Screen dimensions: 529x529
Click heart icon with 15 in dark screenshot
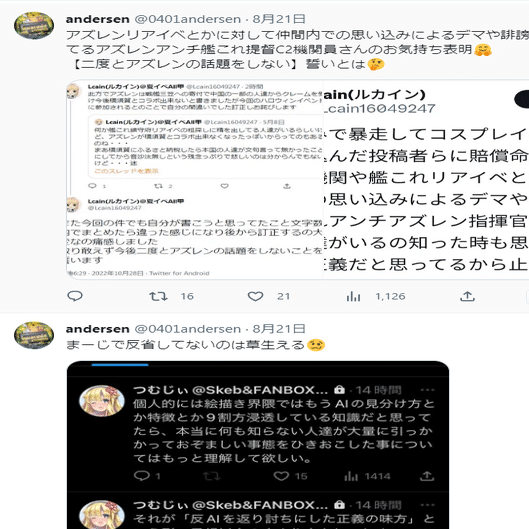[281, 476]
